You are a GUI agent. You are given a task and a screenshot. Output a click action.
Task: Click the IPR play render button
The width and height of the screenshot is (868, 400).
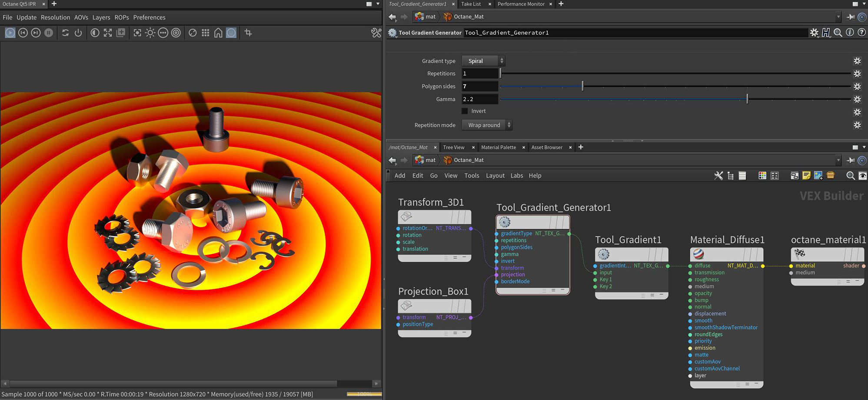[10, 33]
